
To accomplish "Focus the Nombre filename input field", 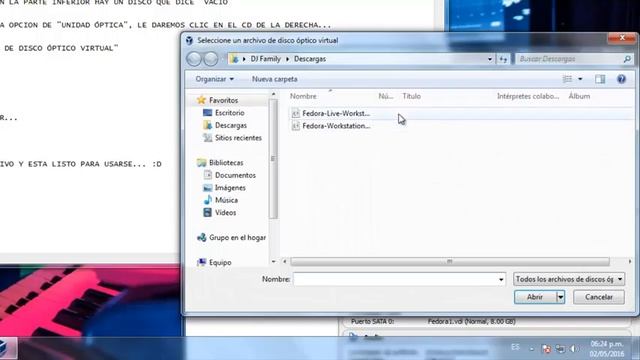I will pyautogui.click(x=395, y=279).
